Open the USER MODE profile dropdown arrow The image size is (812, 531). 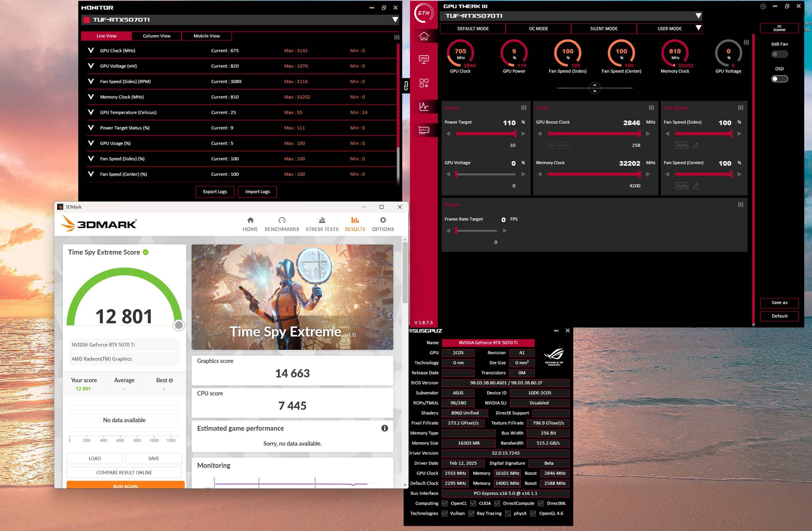699,28
